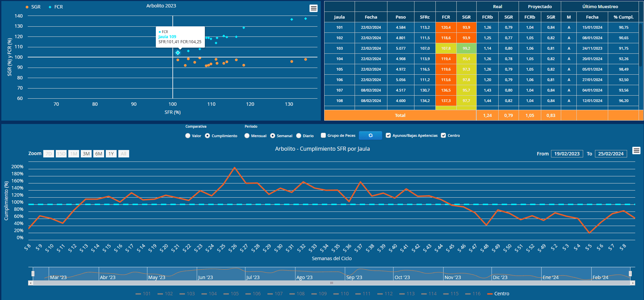
Task: Click the navigator scrollbar right arrow
Action: 633,283
